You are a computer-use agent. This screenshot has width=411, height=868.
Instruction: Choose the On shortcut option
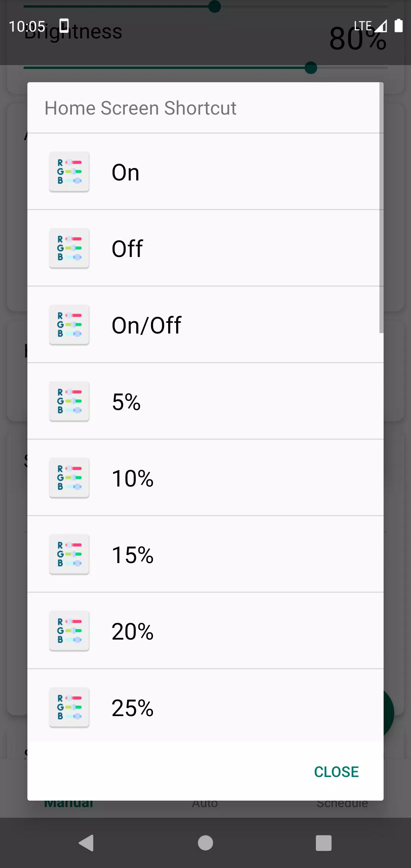point(205,172)
